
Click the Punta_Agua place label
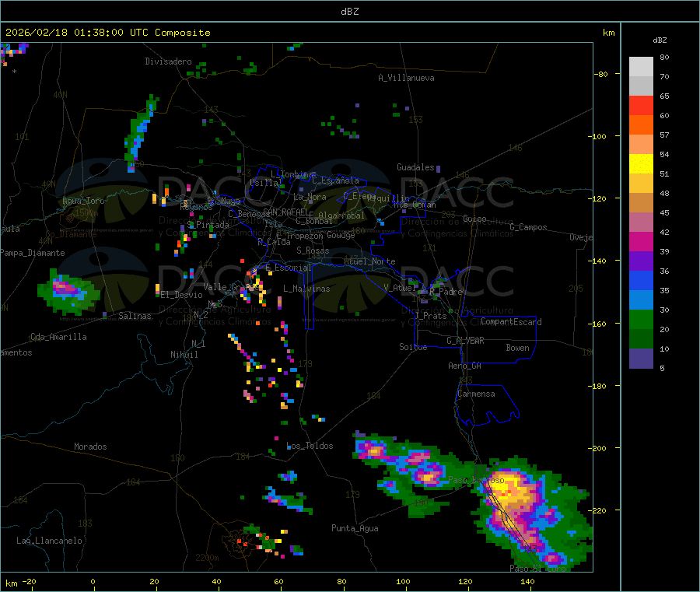pos(355,528)
